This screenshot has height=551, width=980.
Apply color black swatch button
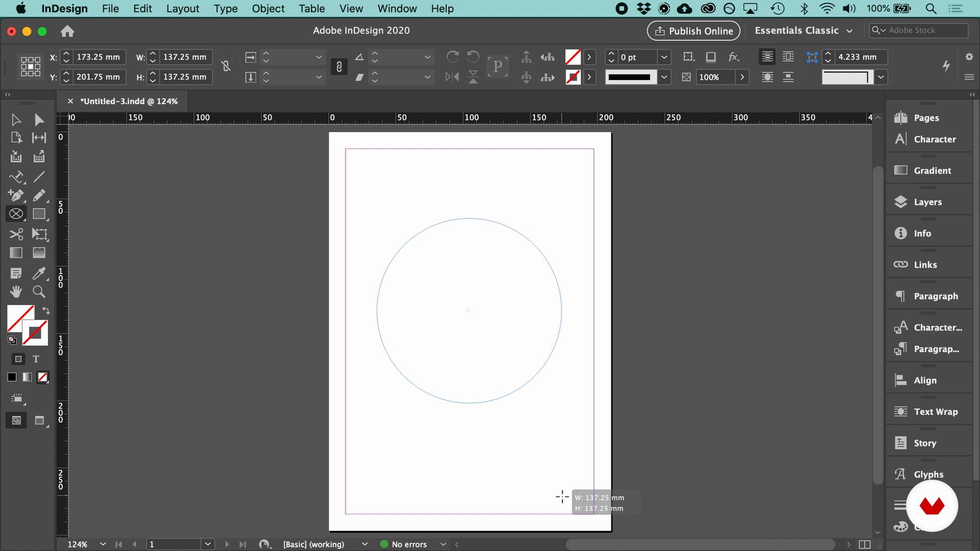click(x=12, y=377)
